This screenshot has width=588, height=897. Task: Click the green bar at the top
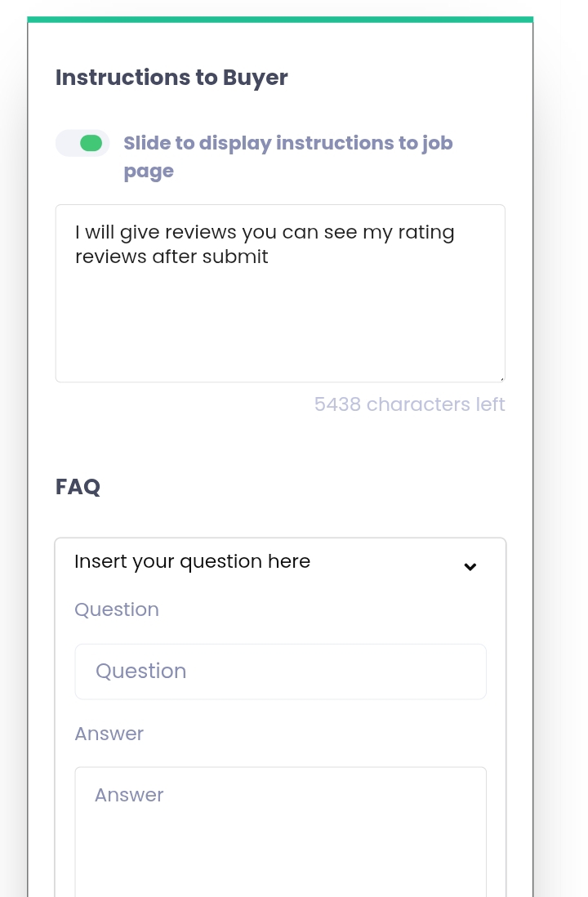pos(280,15)
